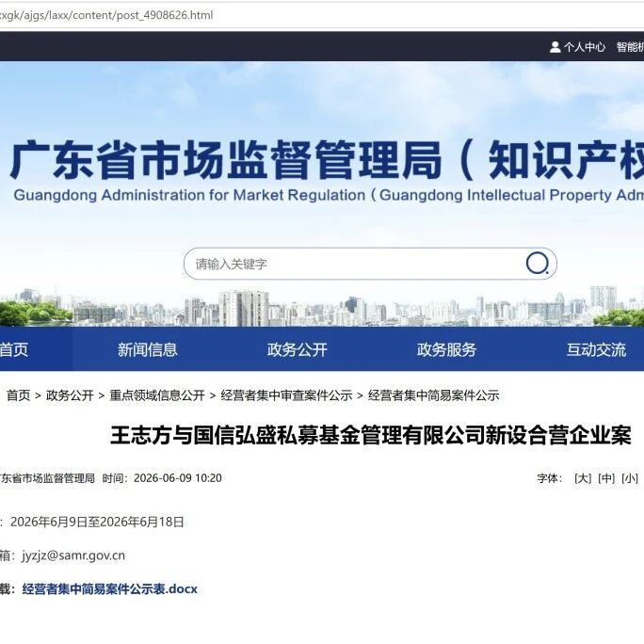Open 经营者集中审查案件公示 breadcrumb link

[x=286, y=395]
